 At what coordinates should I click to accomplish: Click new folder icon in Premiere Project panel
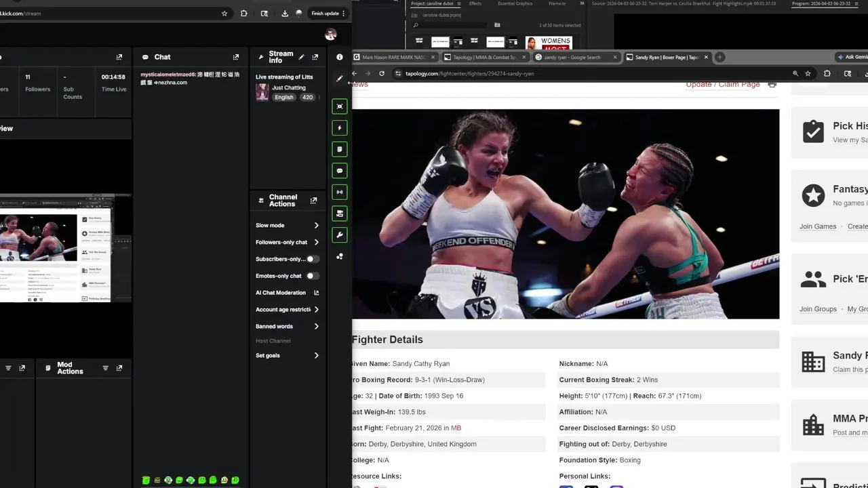pyautogui.click(x=497, y=25)
